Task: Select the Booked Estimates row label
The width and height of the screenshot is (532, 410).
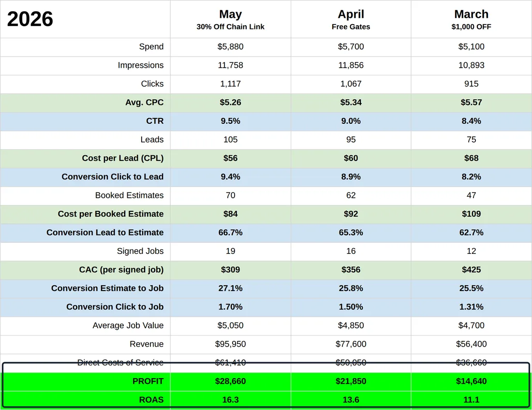Action: point(129,195)
